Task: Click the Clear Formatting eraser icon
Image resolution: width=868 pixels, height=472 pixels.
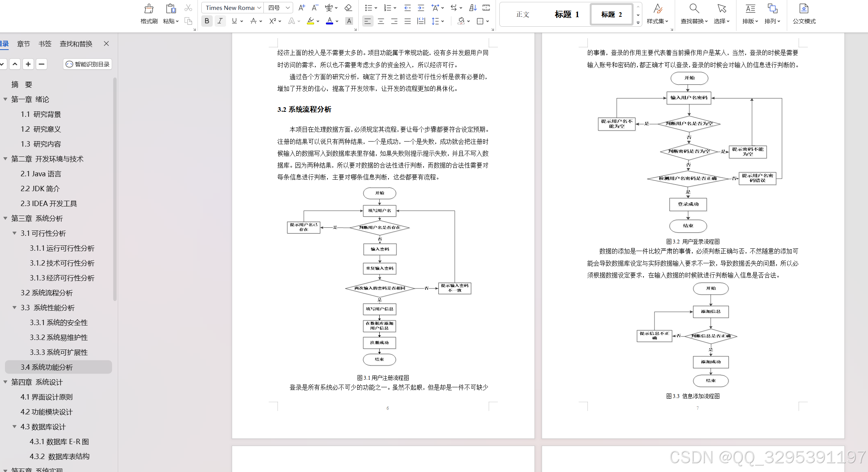Action: (x=348, y=8)
